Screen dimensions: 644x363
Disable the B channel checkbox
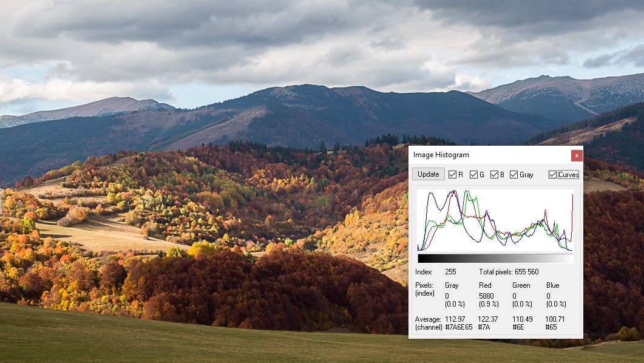coord(494,175)
